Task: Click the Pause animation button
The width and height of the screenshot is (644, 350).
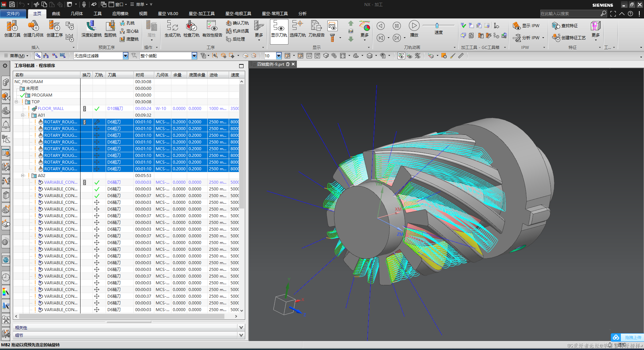Action: (397, 26)
